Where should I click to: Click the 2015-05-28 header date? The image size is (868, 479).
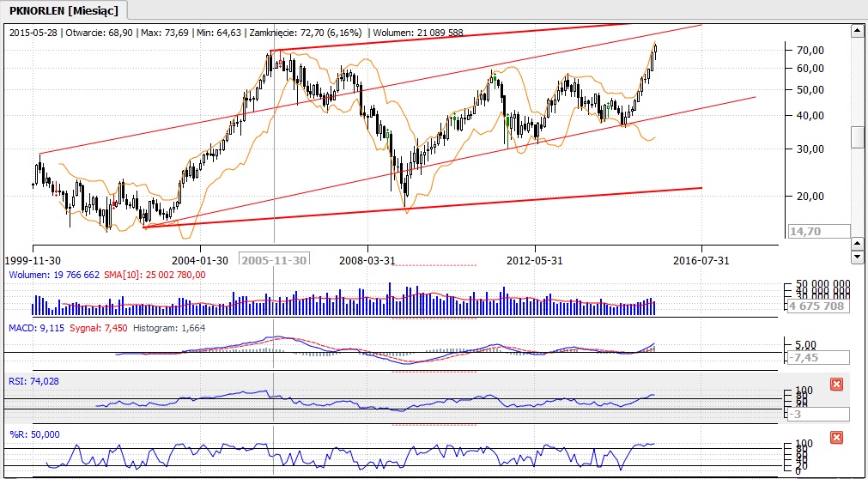pos(34,33)
